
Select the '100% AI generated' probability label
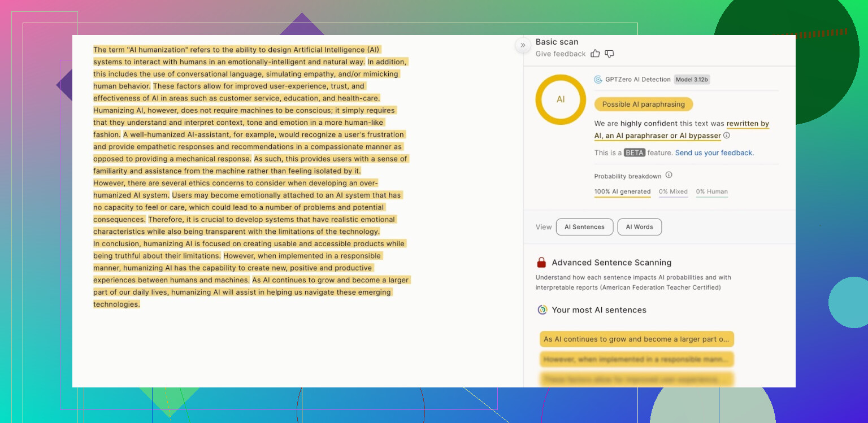tap(622, 191)
